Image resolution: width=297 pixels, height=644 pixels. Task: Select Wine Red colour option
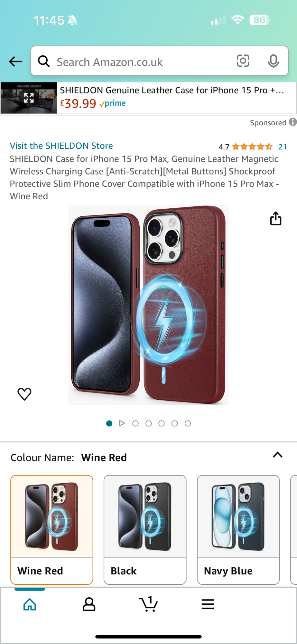tap(52, 530)
